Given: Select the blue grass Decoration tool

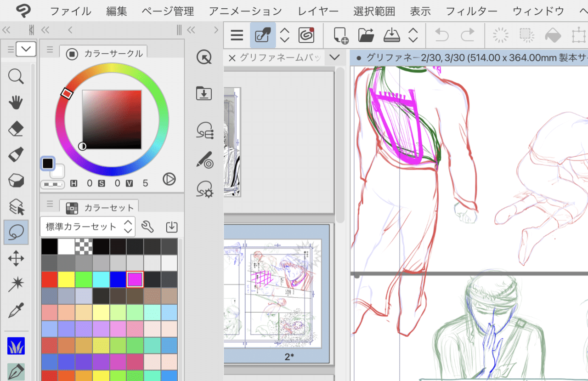Looking at the screenshot, I should point(16,346).
